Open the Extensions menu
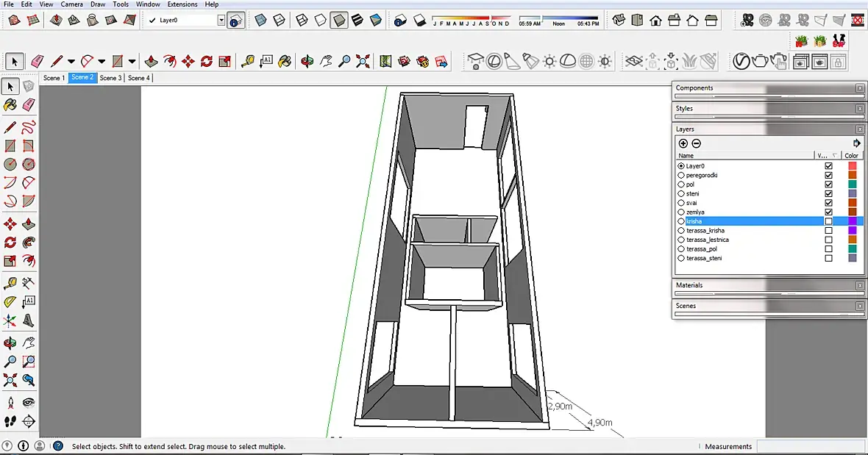The image size is (868, 455). (182, 4)
